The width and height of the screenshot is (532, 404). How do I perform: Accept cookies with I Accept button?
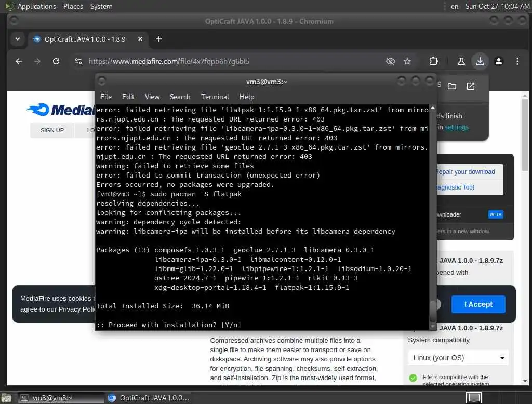pos(478,304)
